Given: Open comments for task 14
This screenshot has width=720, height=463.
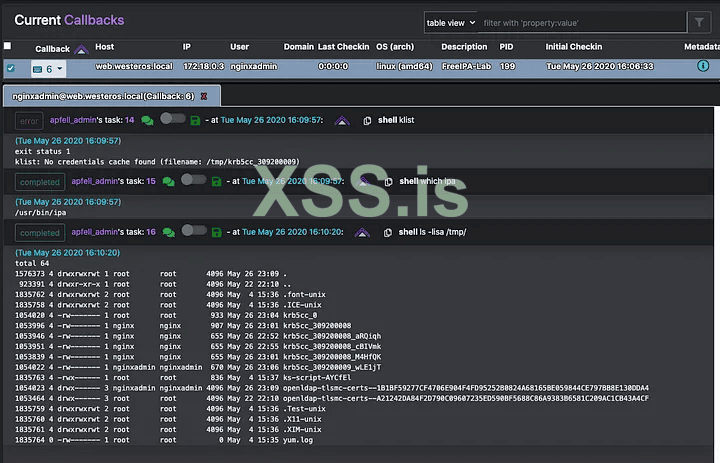Looking at the screenshot, I should pos(147,120).
